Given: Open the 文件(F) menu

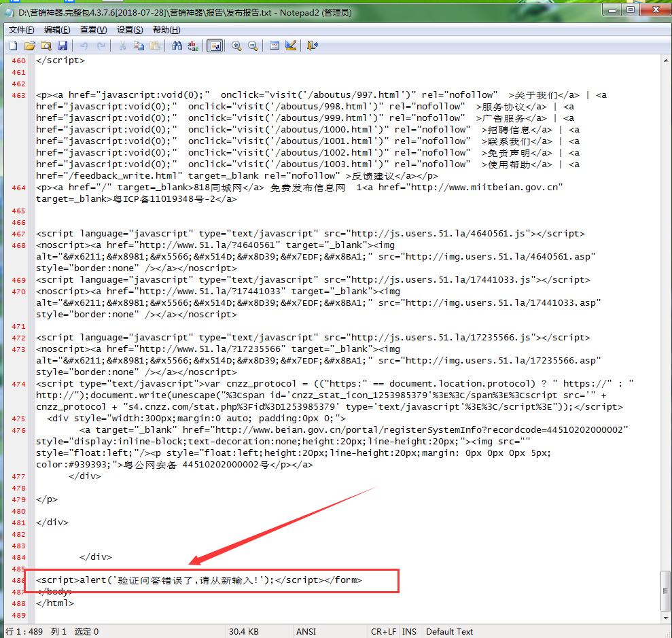Looking at the screenshot, I should click(x=21, y=30).
